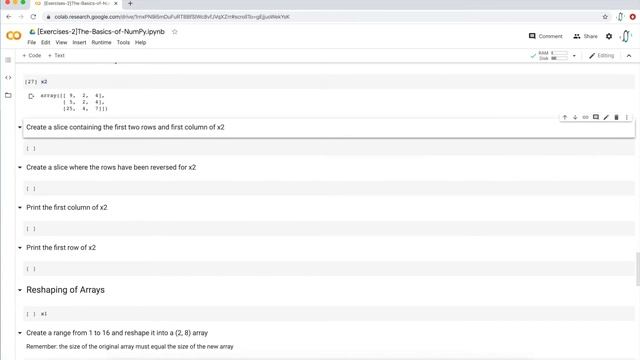Go back in browser
Screen dimensions: 640x360
coord(9,17)
